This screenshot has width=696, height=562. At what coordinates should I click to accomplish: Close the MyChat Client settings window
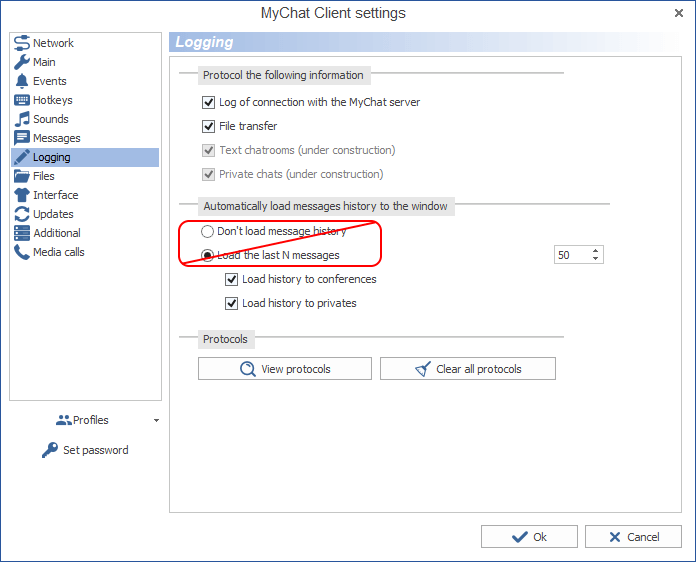(679, 13)
